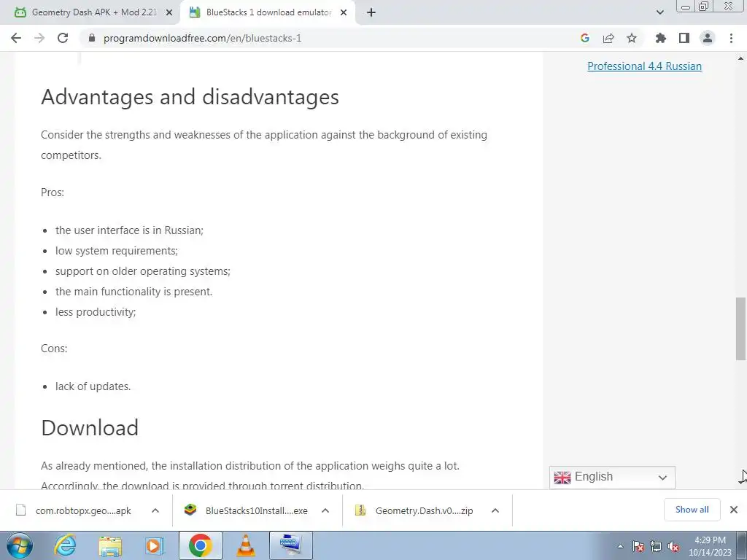Click the Action Center flag tray icon
747x560 pixels.
(638, 546)
